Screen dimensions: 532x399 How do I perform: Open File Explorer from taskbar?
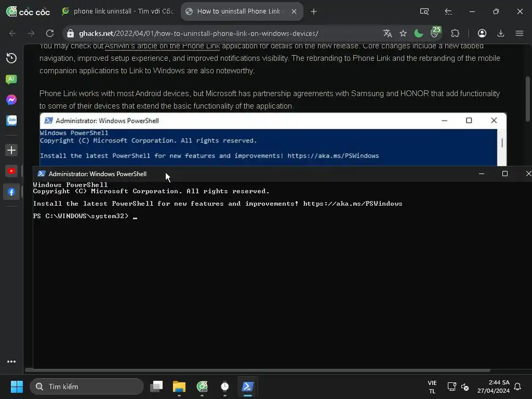click(x=179, y=387)
